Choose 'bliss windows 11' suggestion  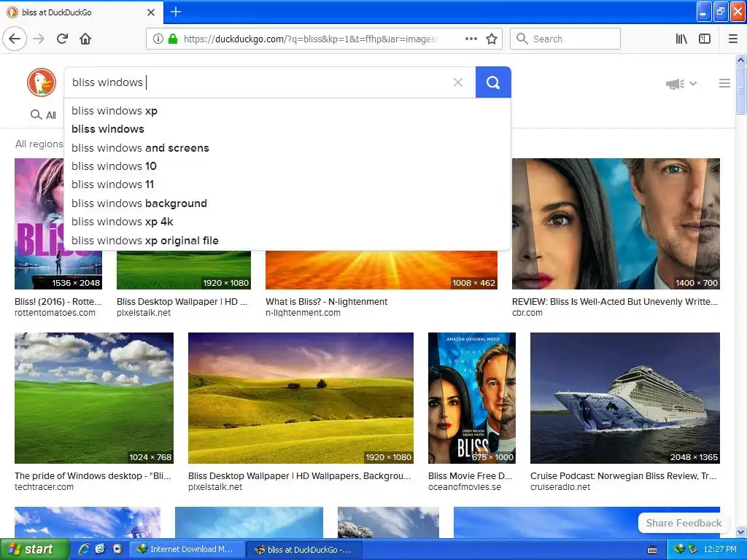click(287, 184)
